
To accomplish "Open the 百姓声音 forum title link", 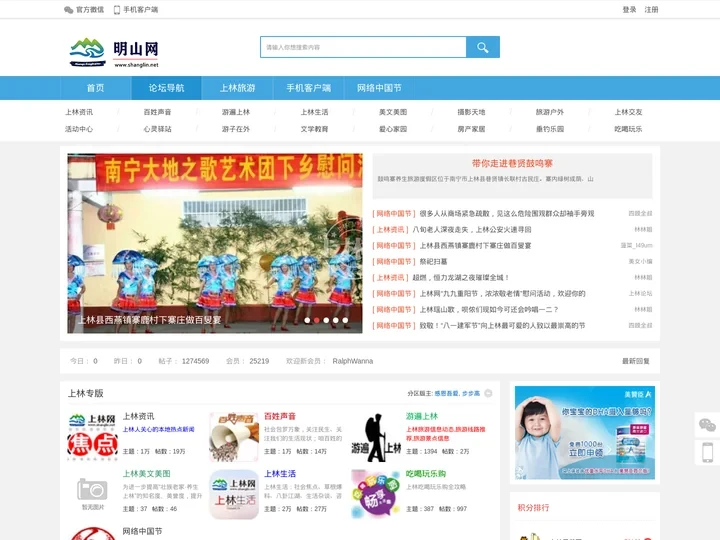I will tap(280, 416).
